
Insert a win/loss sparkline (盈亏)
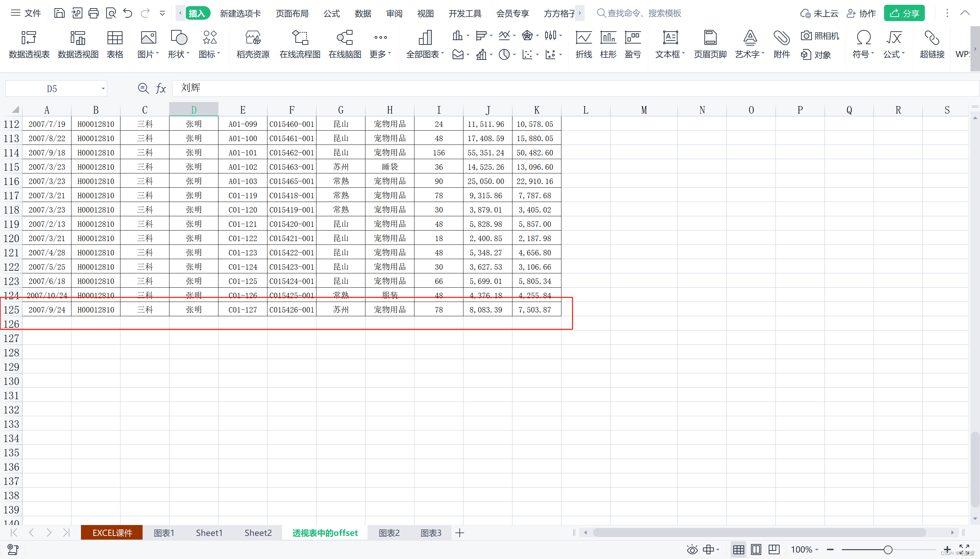633,45
